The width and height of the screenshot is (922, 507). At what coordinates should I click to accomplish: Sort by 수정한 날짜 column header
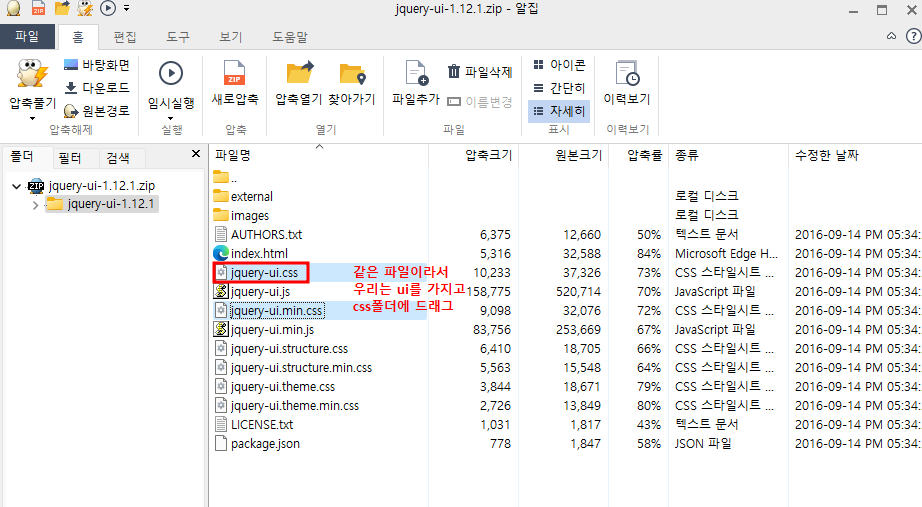click(x=827, y=155)
